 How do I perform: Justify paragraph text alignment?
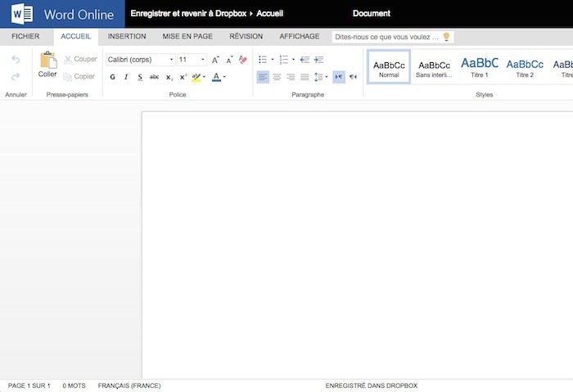pos(305,77)
